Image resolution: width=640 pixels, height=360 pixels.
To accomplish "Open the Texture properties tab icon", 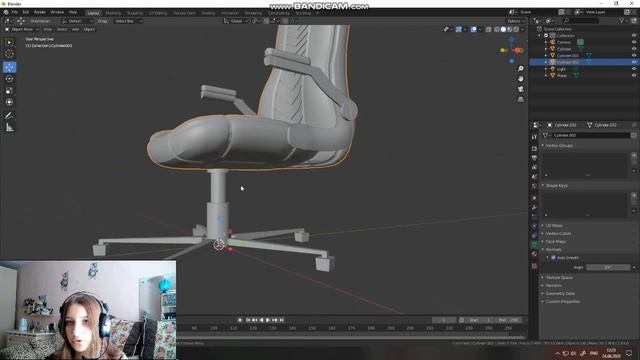I will (x=534, y=266).
